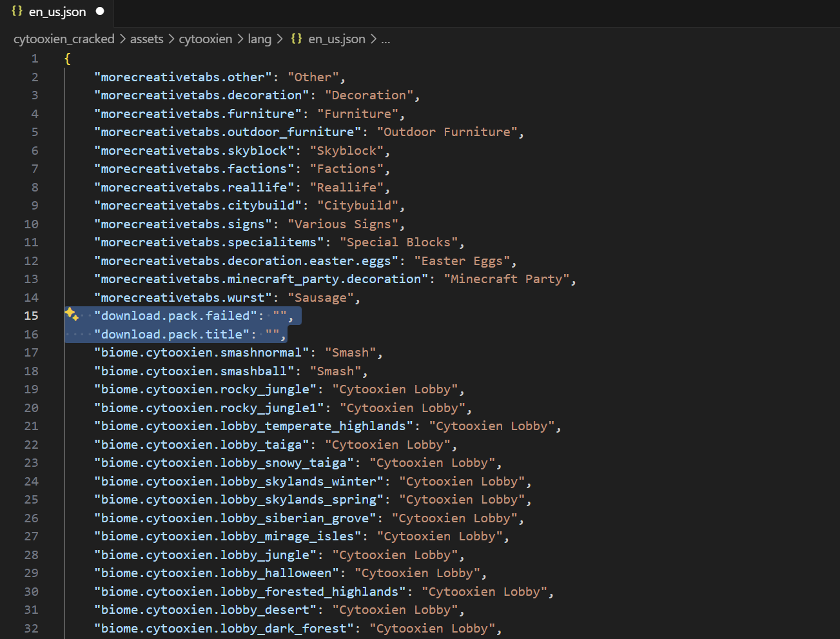Open the en_us.json breadcrumb file entry

tap(337, 39)
